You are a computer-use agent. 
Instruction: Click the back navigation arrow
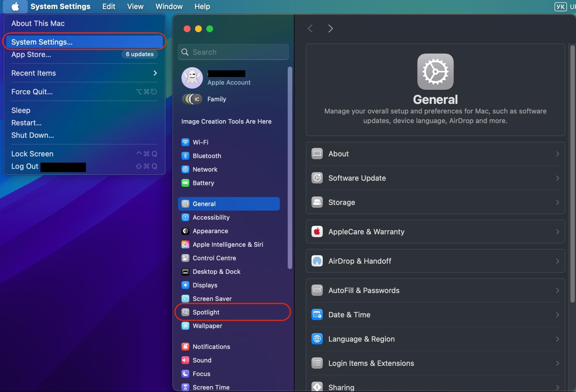310,28
